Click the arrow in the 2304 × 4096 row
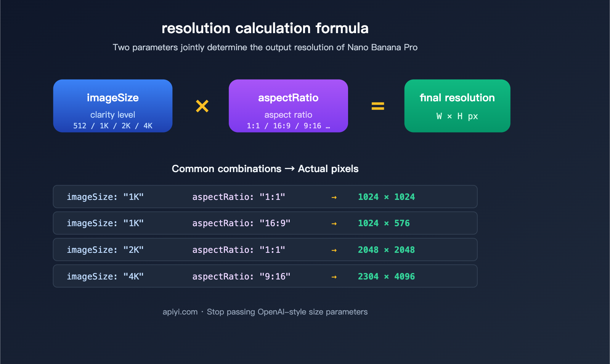The width and height of the screenshot is (610, 364). 334,277
